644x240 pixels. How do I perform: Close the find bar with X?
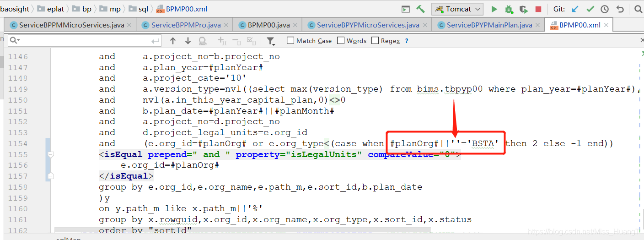[642, 41]
